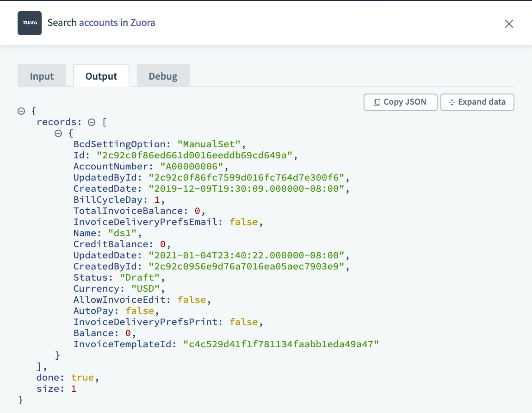
Task: Click the done true value
Action: click(82, 377)
